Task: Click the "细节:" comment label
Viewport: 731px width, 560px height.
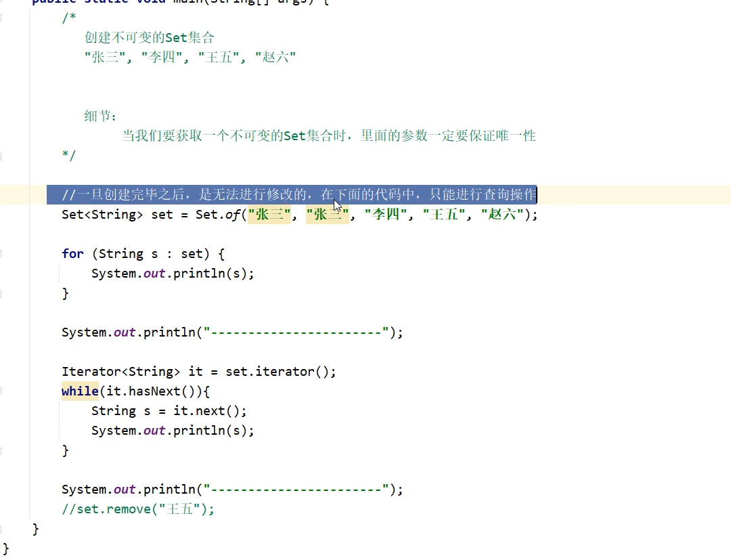Action: tap(100, 116)
